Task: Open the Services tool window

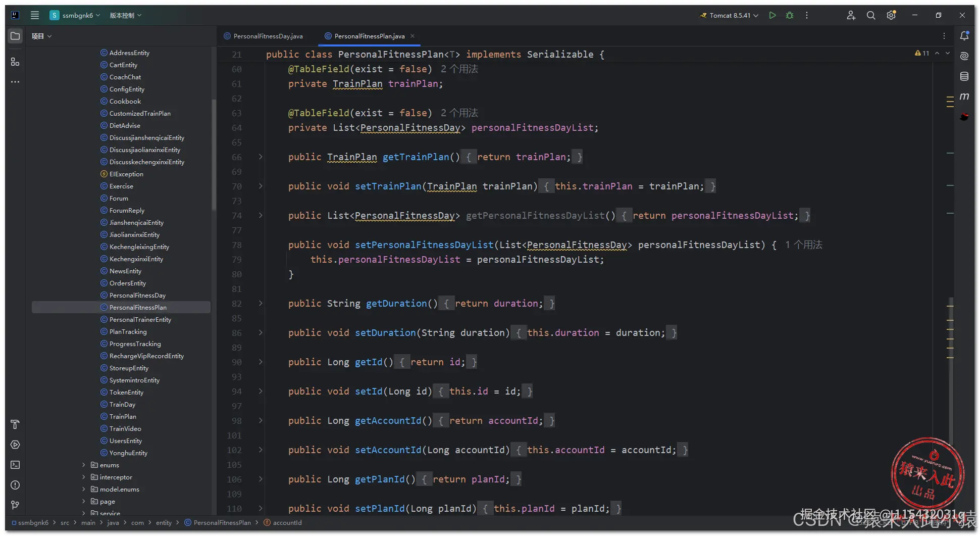Action: [x=15, y=445]
